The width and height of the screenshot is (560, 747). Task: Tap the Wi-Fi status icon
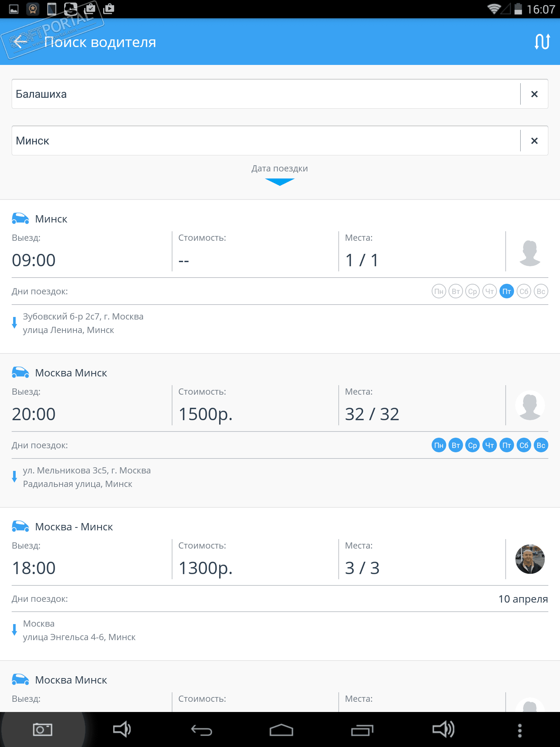[494, 9]
